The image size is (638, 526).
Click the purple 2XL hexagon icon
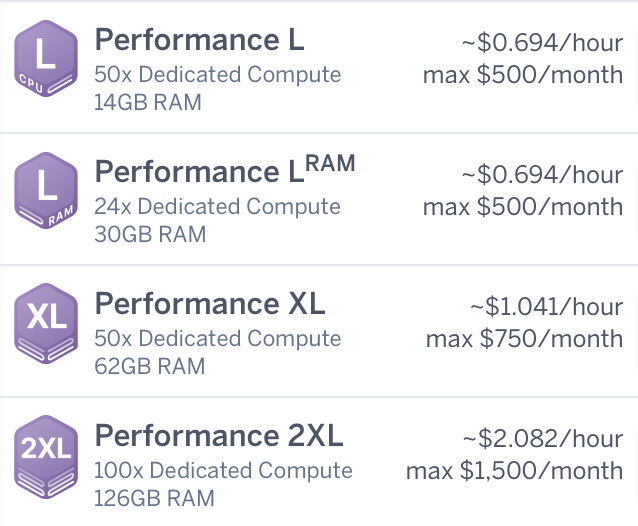46,455
